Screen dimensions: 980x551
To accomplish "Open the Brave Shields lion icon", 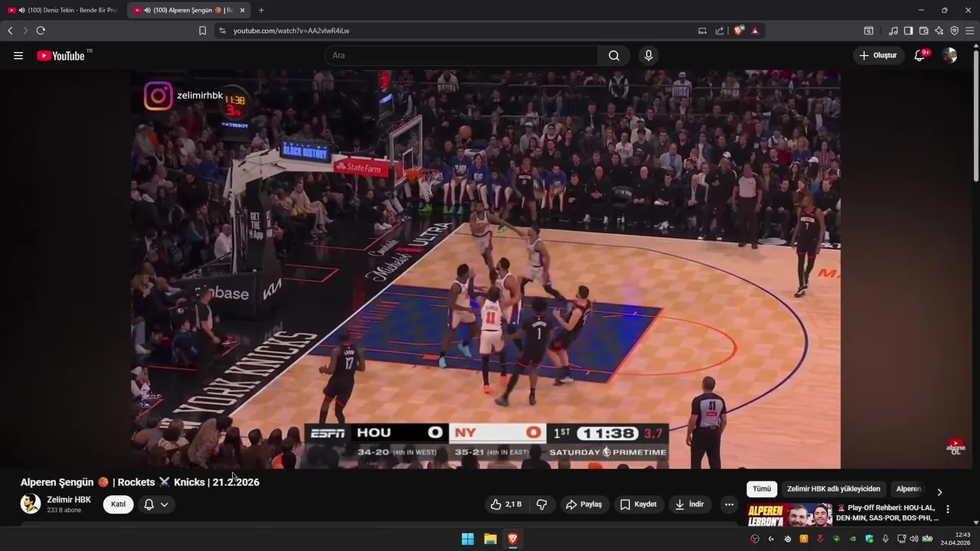I will click(738, 31).
